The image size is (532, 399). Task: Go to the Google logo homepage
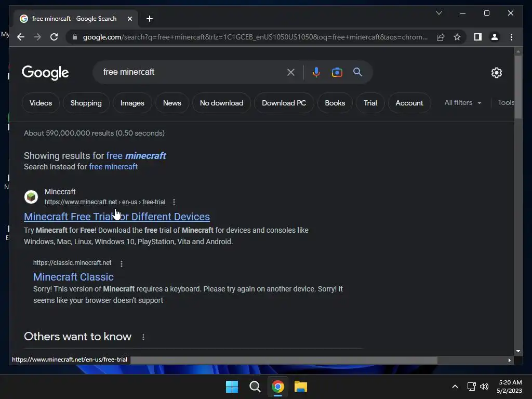click(x=45, y=73)
